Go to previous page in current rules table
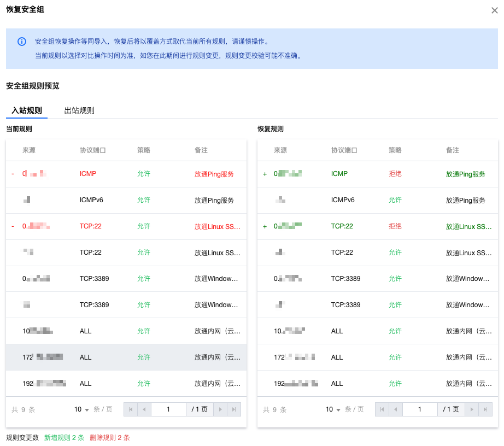Viewport: 504px width, 446px height. pyautogui.click(x=144, y=409)
